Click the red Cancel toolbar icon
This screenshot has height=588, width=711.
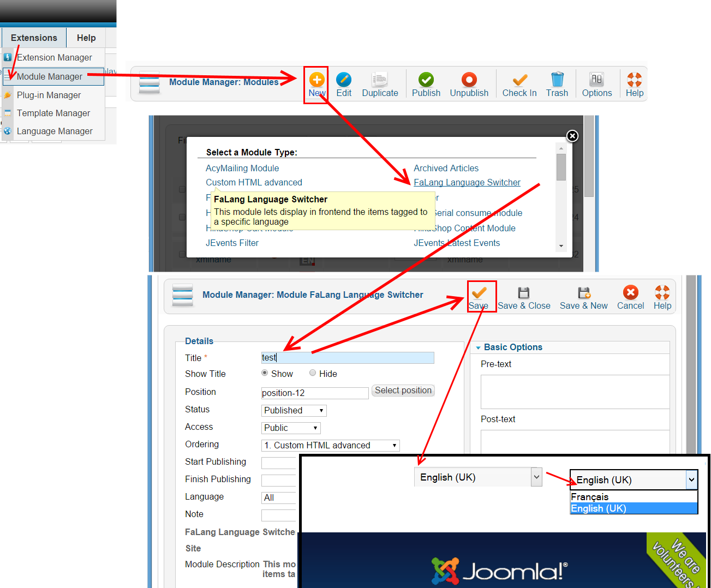pyautogui.click(x=631, y=292)
